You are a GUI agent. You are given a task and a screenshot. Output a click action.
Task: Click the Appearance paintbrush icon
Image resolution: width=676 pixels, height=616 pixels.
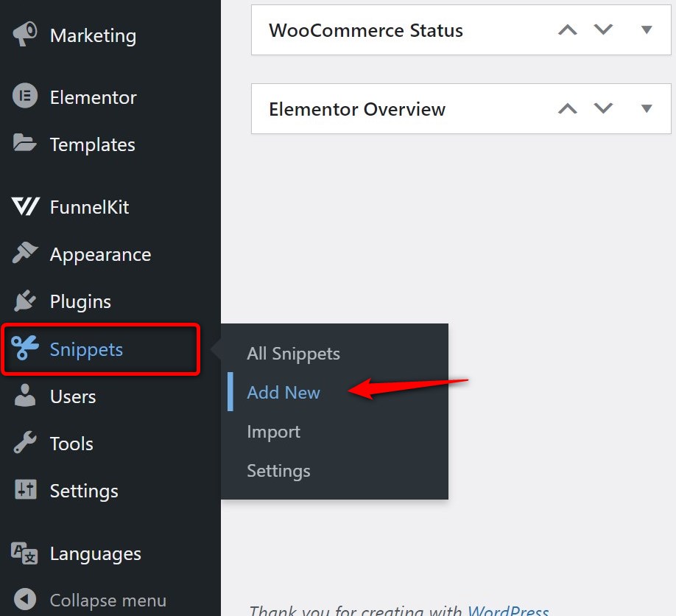pos(25,254)
